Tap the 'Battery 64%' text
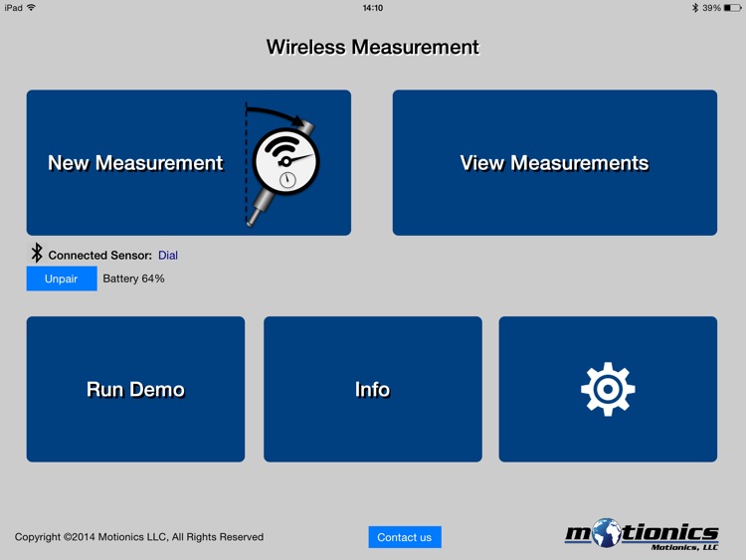The width and height of the screenshot is (746, 560). coord(133,279)
